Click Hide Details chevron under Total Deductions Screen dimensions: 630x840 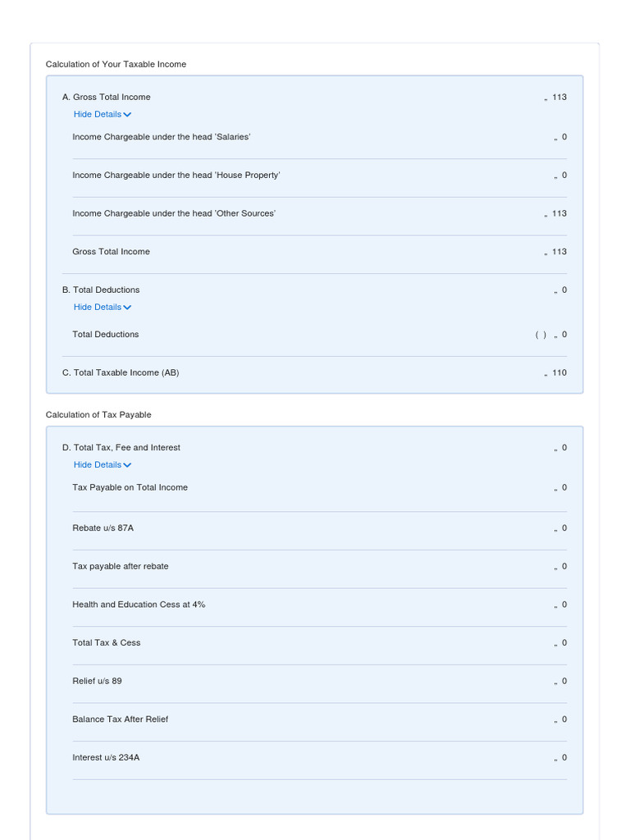(127, 308)
